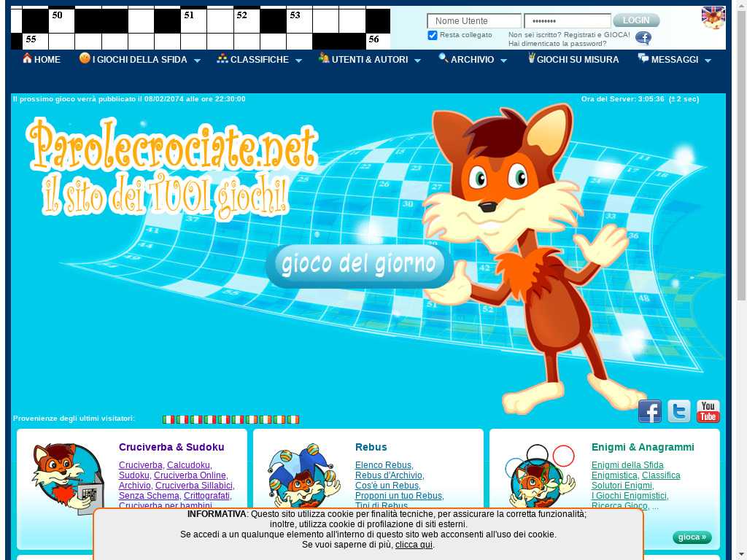Open the UTENTI & AUTORI menu
Screen dimensions: 747x560
370,60
